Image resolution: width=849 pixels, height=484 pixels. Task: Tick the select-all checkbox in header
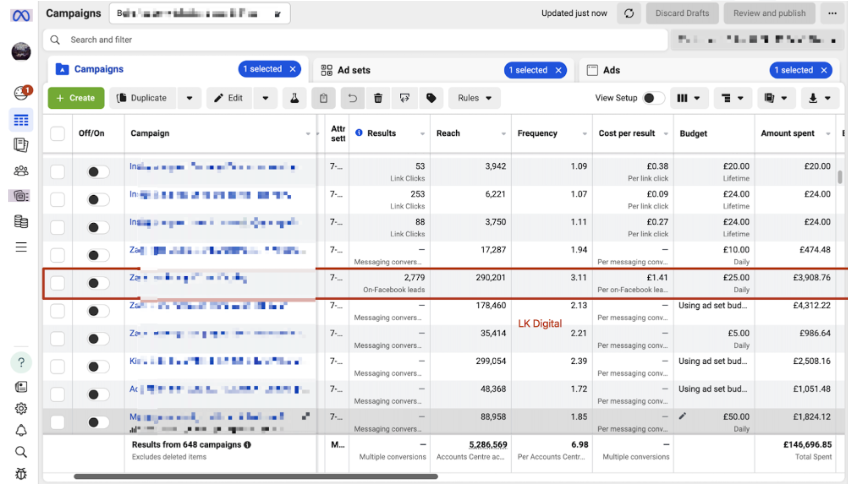(57, 133)
